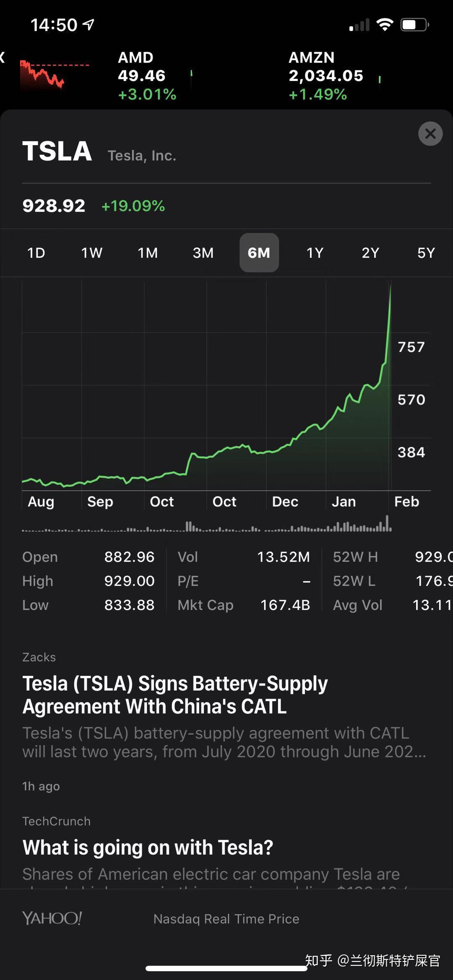
Task: Switch chart to 1M range
Action: pyautogui.click(x=148, y=253)
